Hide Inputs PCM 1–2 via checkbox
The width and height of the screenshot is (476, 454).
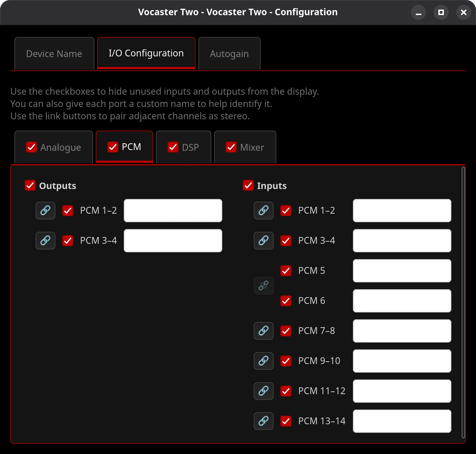(x=286, y=211)
